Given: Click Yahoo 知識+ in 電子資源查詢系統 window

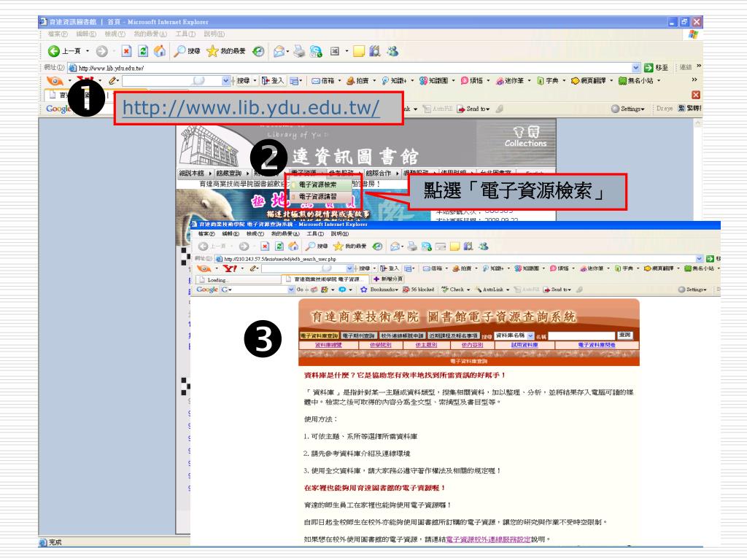Looking at the screenshot, I should pos(493,268).
